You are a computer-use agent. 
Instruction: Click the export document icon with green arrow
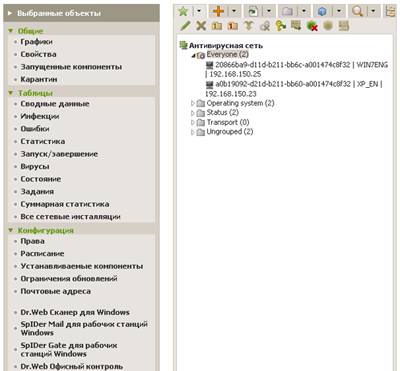point(253,11)
